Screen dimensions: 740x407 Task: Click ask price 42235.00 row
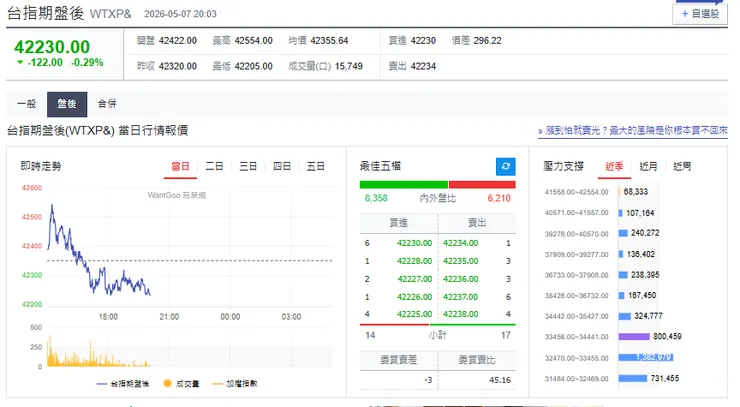460,261
